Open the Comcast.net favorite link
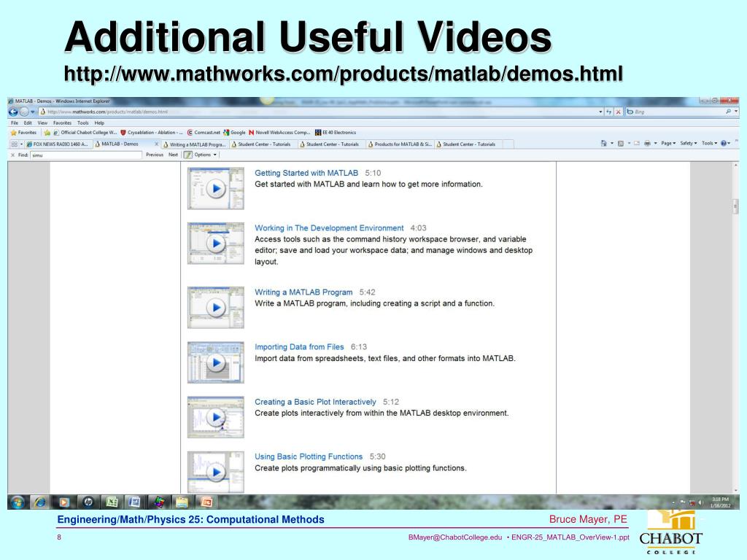The image size is (747, 560). (x=204, y=133)
